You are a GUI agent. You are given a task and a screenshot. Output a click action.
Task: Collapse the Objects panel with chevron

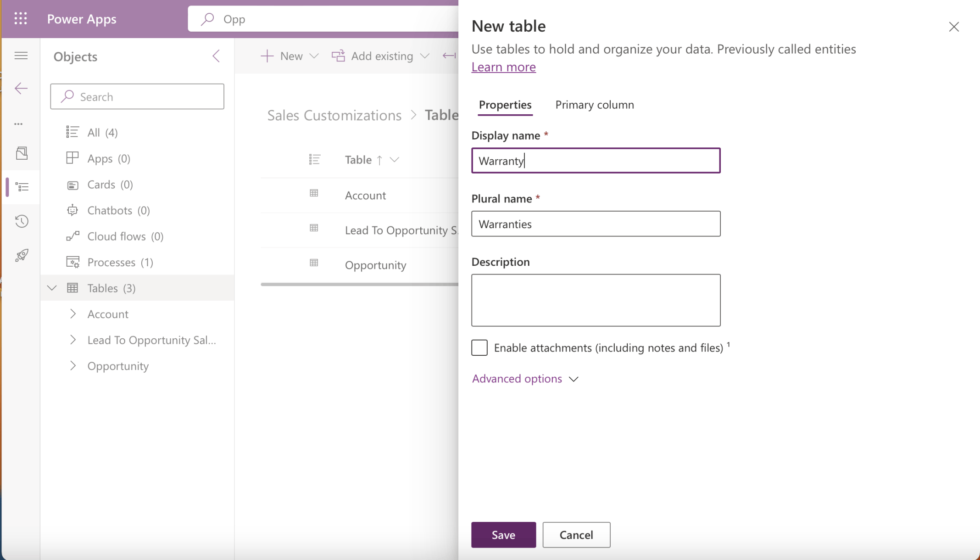[x=216, y=56]
